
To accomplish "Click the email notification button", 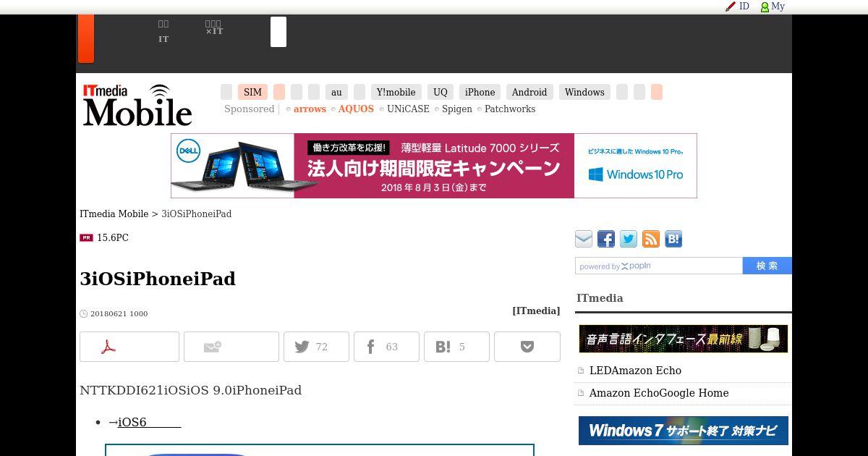I will [x=231, y=347].
